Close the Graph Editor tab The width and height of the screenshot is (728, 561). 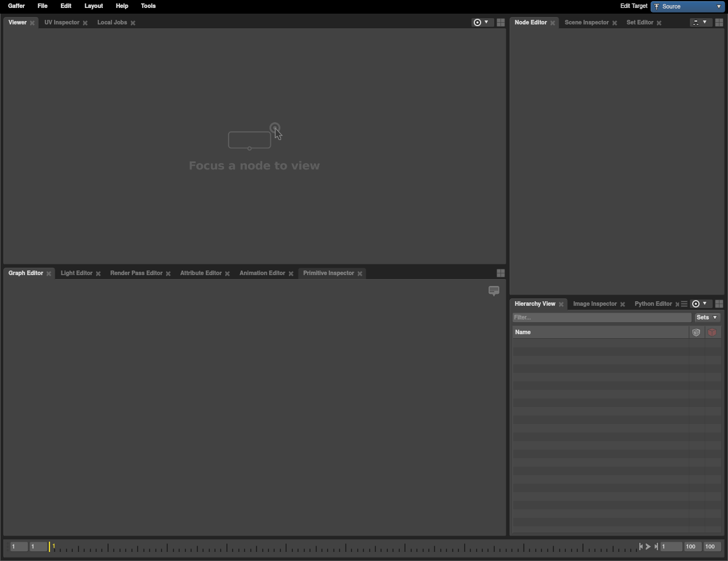pos(49,273)
